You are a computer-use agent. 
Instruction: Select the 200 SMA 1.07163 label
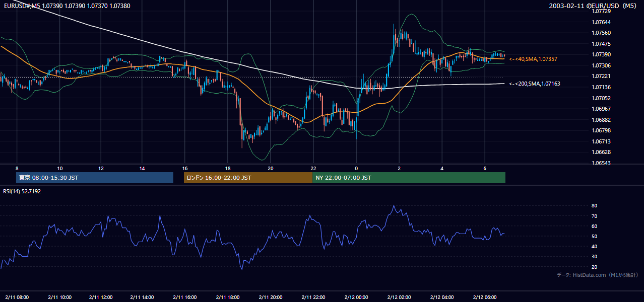(535, 84)
